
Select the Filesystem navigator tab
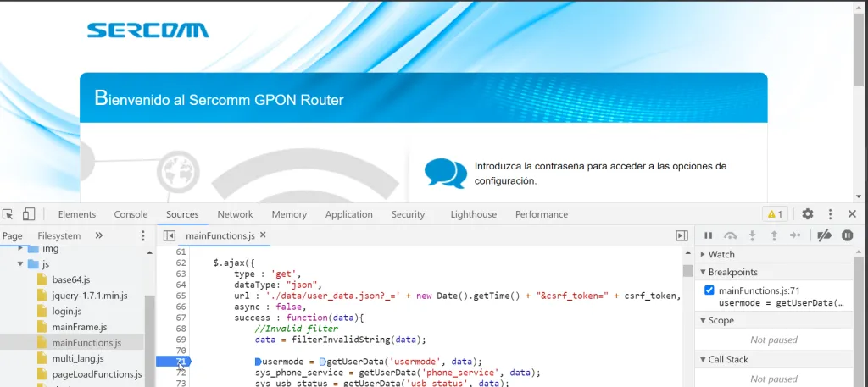[x=59, y=236]
